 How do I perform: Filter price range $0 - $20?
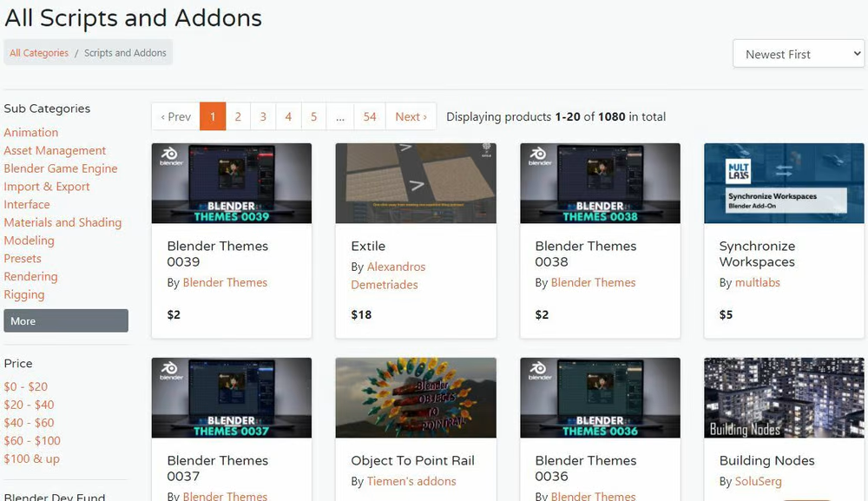pyautogui.click(x=25, y=386)
